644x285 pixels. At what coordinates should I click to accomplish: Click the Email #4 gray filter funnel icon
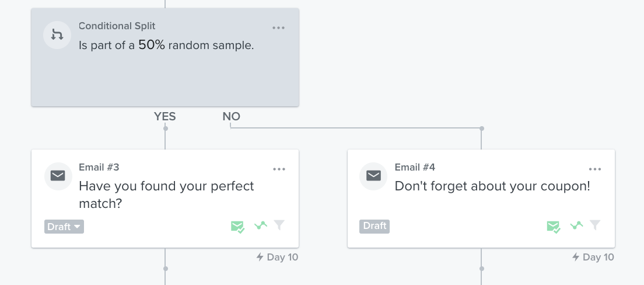595,225
